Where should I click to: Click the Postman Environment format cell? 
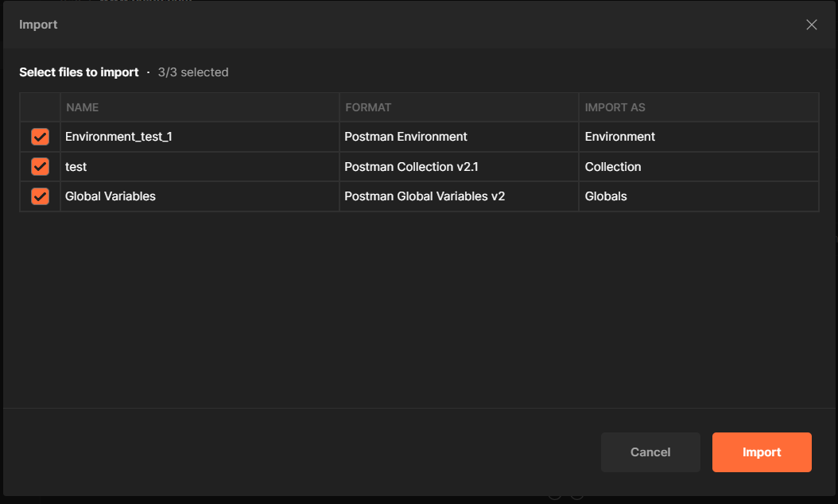pyautogui.click(x=459, y=137)
